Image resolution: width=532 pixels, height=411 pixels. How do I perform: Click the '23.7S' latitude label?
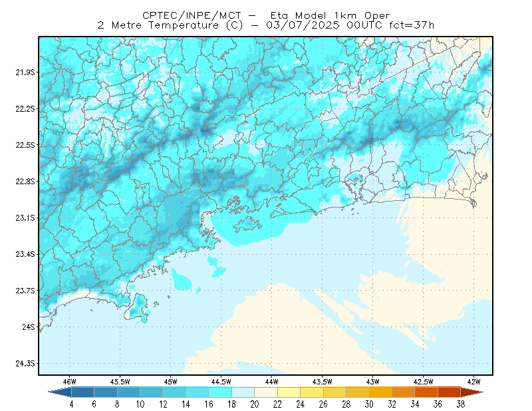point(25,291)
